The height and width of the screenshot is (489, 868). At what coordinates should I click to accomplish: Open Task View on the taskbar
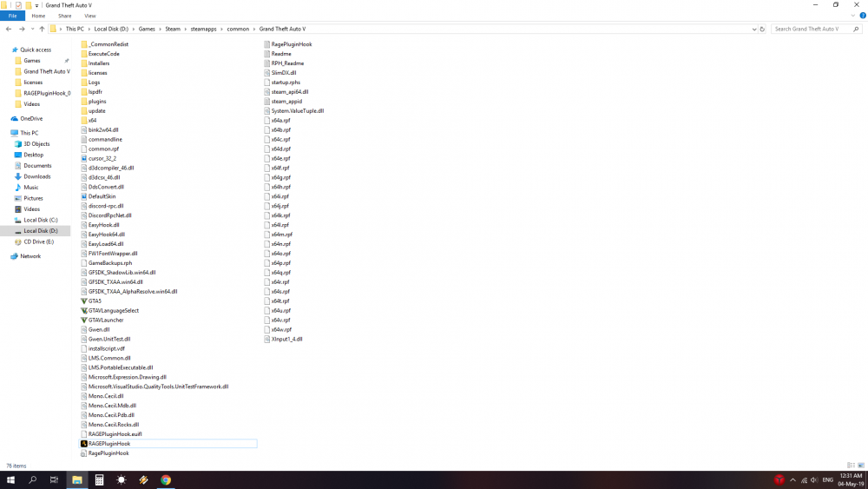[x=54, y=480]
